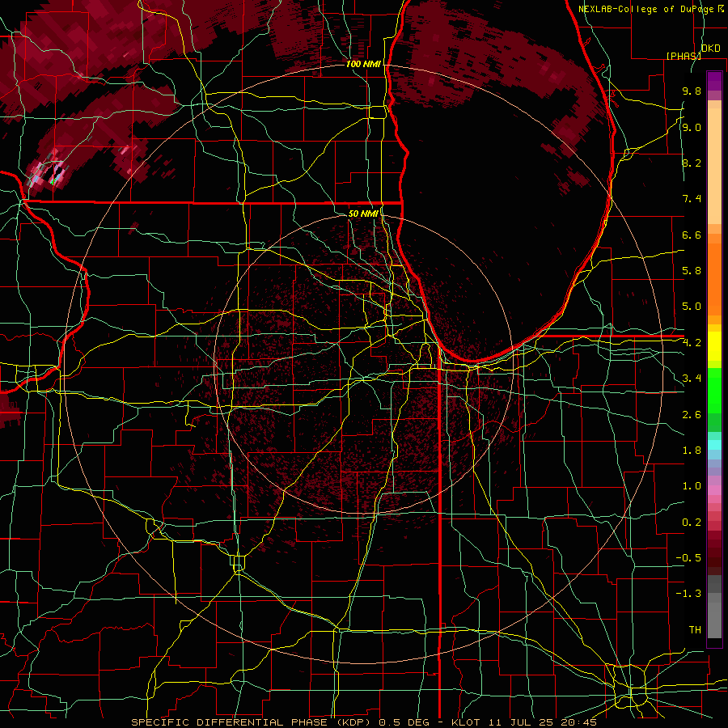Pick the purple band atop color scale
The width and height of the screenshot is (728, 728).
pyautogui.click(x=714, y=81)
